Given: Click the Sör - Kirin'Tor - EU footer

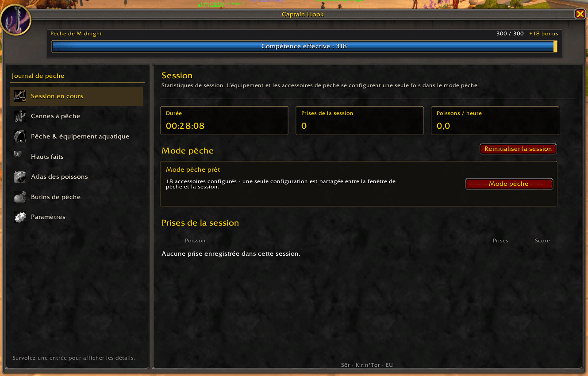Looking at the screenshot, I should 367,365.
